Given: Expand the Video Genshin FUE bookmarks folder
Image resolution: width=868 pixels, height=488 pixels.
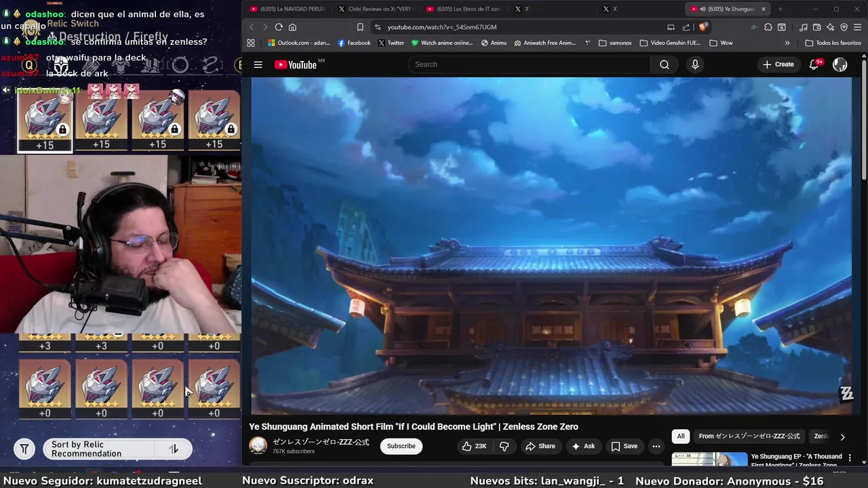Looking at the screenshot, I should pyautogui.click(x=670, y=43).
